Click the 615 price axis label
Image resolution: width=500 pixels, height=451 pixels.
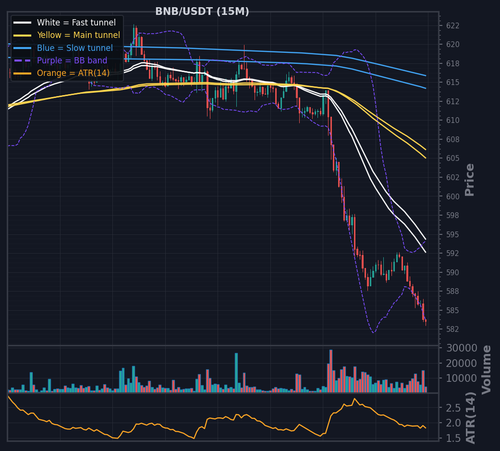coord(453,82)
